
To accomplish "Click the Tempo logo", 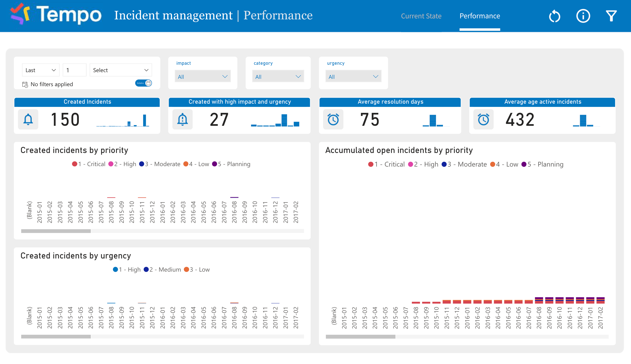I will pos(55,15).
